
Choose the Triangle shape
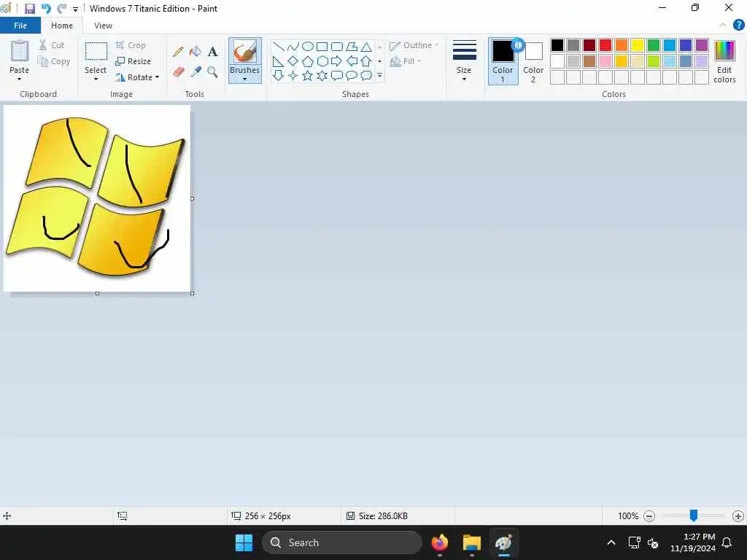point(366,47)
